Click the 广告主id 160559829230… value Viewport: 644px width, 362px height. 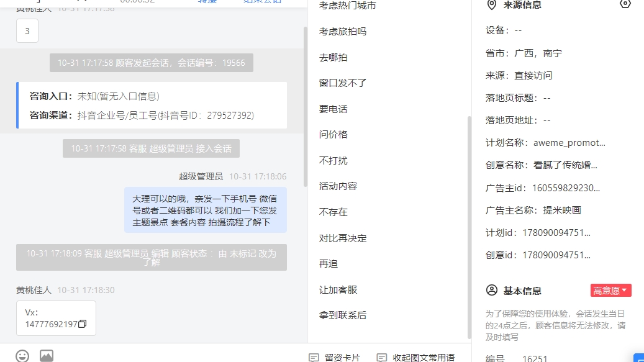(x=566, y=188)
